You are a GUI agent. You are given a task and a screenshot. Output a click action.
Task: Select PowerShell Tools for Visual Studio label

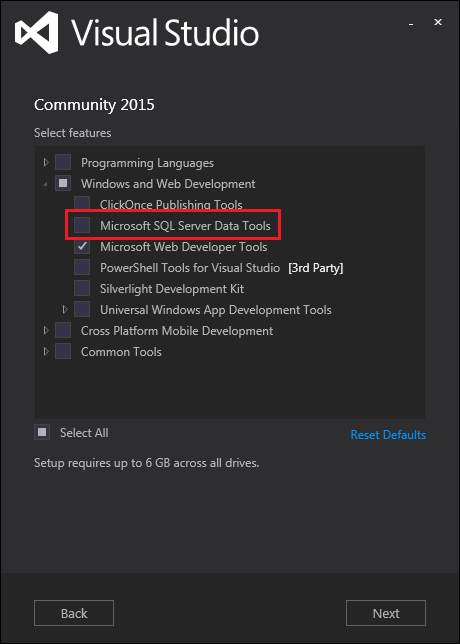(190, 268)
